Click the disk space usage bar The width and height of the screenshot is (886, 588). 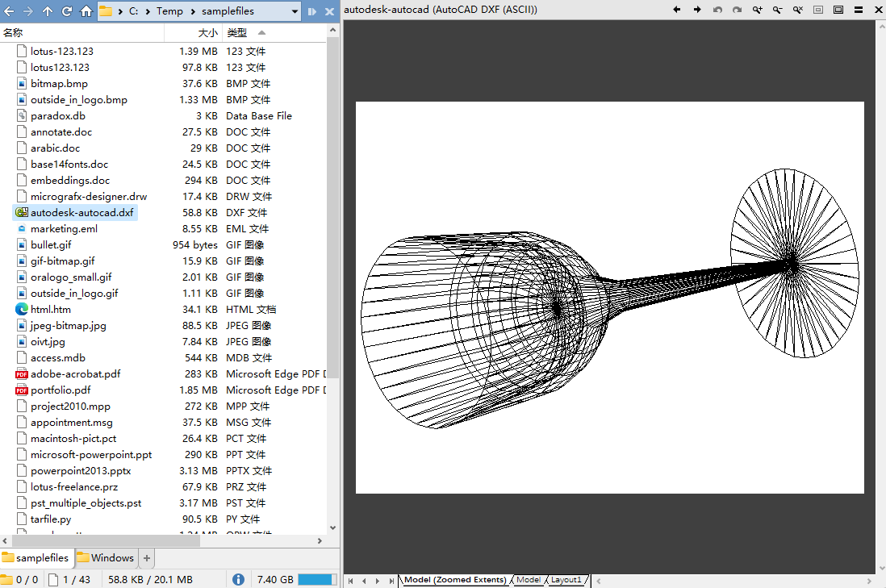(316, 579)
